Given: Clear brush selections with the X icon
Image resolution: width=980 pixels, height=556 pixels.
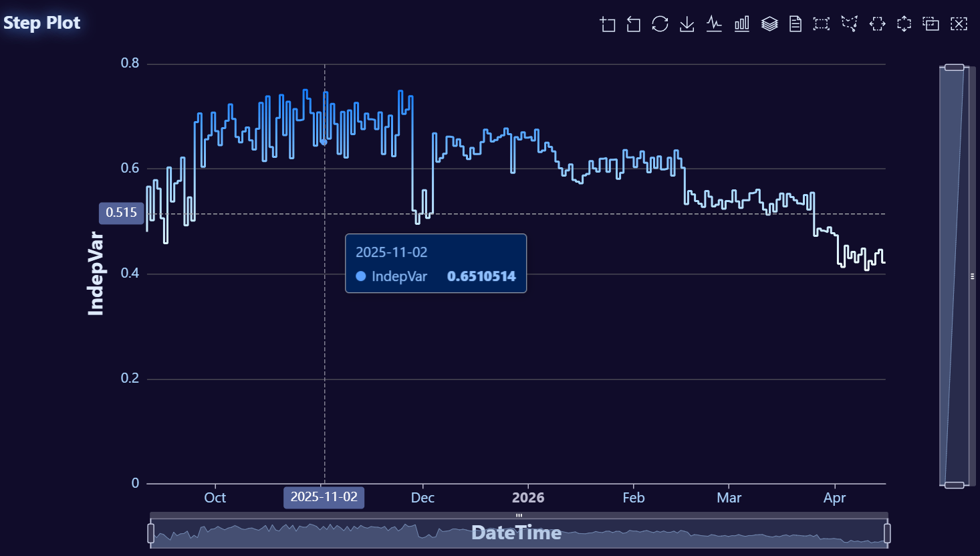Looking at the screenshot, I should (x=959, y=24).
